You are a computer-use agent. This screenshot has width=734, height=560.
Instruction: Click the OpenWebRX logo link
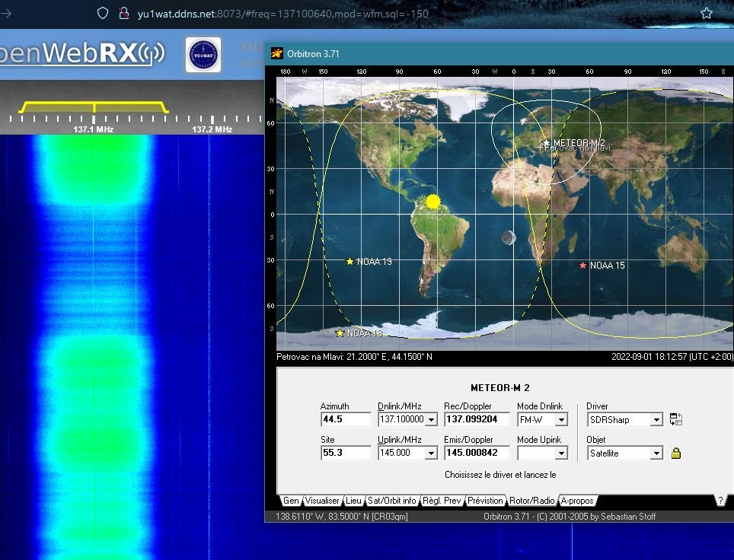click(x=82, y=52)
